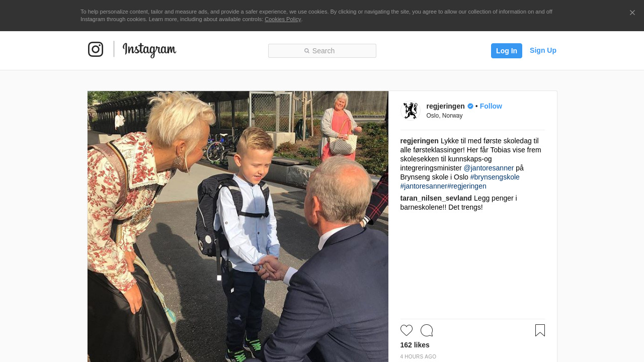Click the Instagram camera glyph logo
Screen dimensions: 644x362
pos(96,49)
